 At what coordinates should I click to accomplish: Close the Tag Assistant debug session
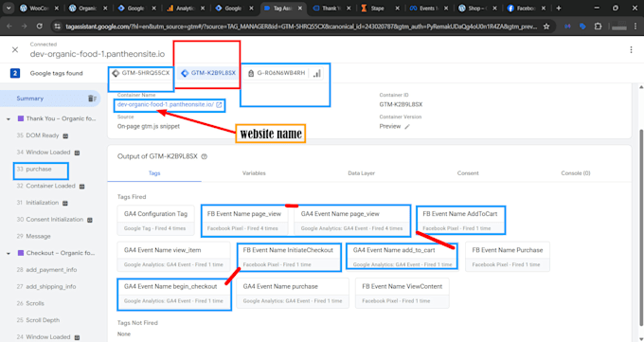point(15,50)
